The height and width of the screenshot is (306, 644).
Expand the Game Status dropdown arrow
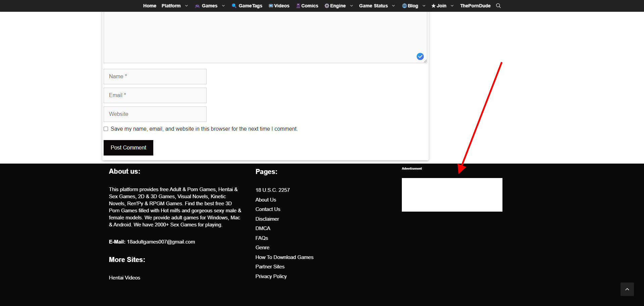tap(393, 6)
